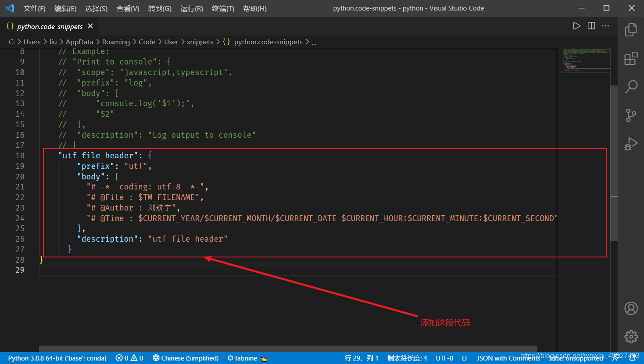
Task: Click the "body": [ line on row 20
Action: click(98, 177)
